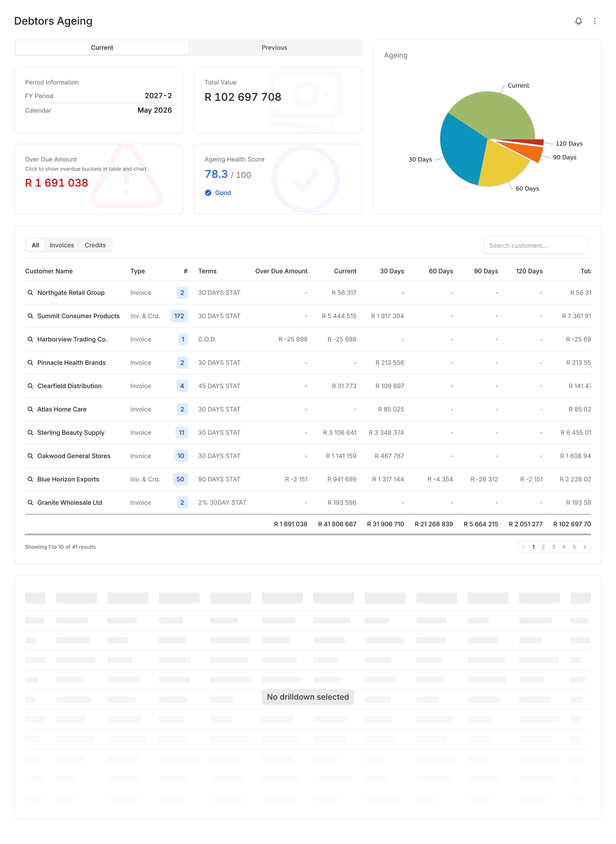Click magnifier icon beside Sterling Beauty Supply
Screen dimensions: 616x844
[30, 432]
